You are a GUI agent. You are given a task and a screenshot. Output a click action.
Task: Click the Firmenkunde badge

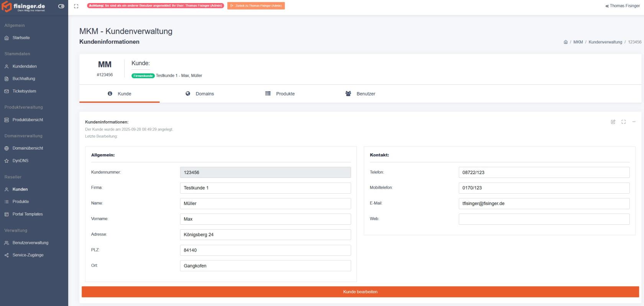[x=143, y=76]
